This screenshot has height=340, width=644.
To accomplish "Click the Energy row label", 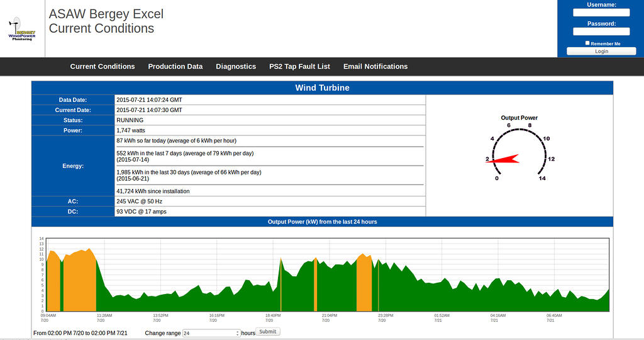I will (x=73, y=166).
